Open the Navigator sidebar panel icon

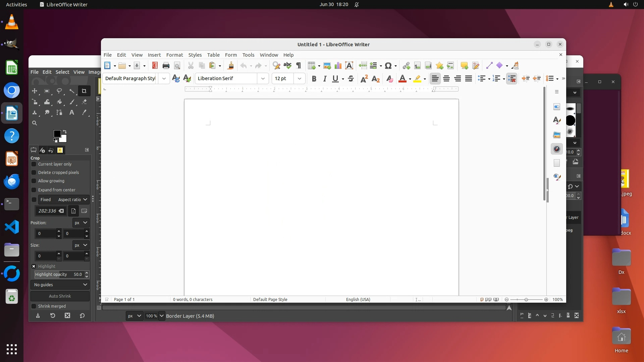557,149
